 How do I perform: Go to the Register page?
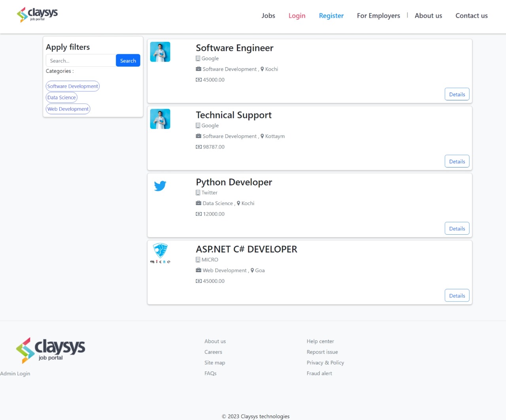(x=331, y=16)
